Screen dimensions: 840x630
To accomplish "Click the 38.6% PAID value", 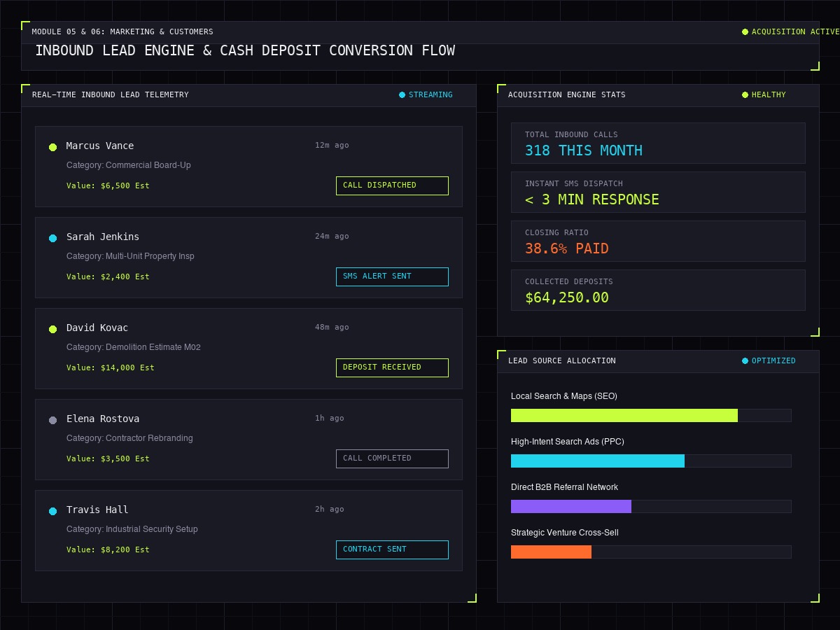I will click(567, 248).
